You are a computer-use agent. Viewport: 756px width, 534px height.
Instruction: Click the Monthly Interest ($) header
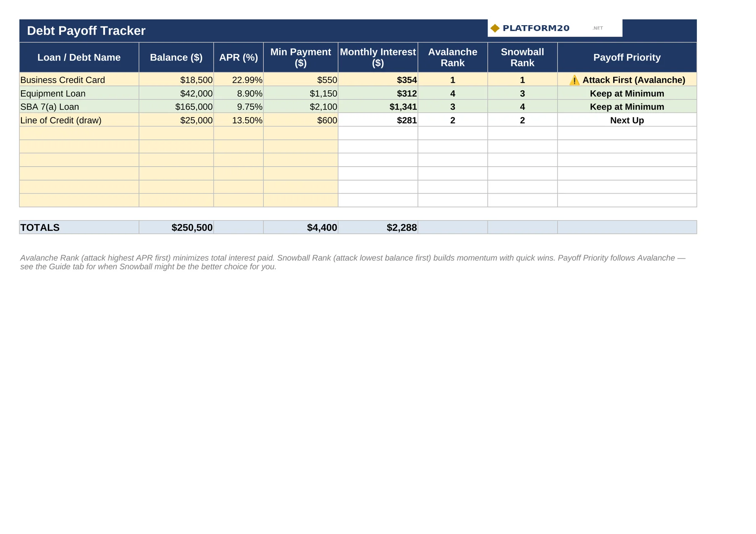(x=378, y=58)
